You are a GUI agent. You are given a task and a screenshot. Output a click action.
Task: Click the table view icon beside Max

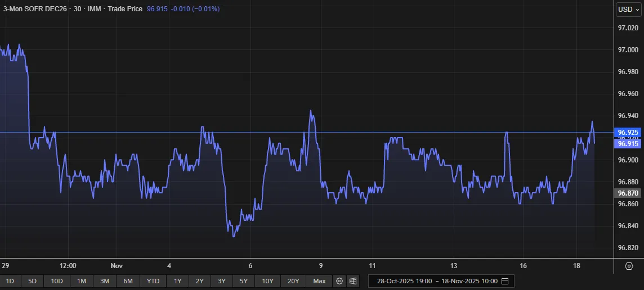353,281
